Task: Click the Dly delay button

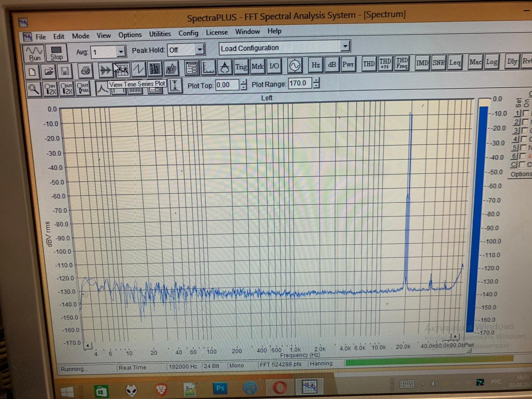Action: coord(512,61)
